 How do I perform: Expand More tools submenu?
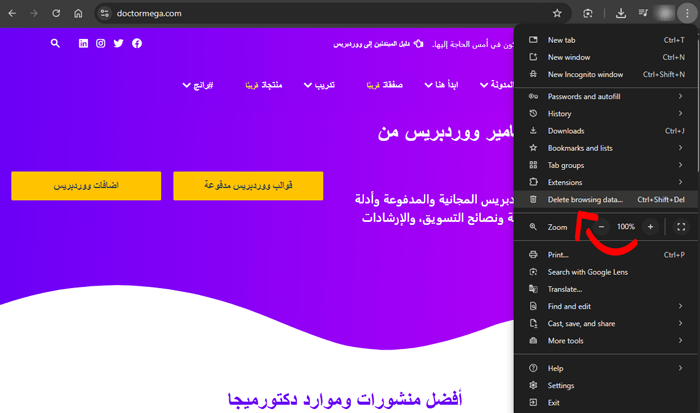point(605,341)
